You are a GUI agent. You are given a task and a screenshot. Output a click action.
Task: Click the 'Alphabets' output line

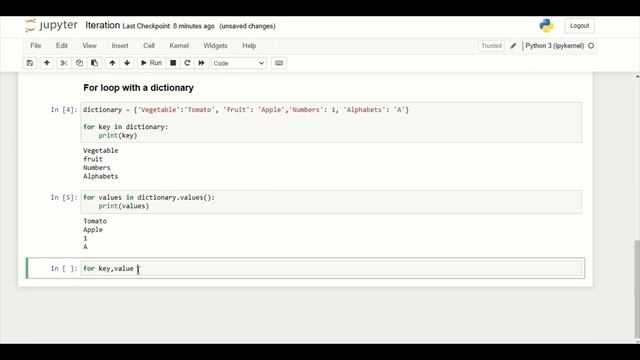point(100,176)
